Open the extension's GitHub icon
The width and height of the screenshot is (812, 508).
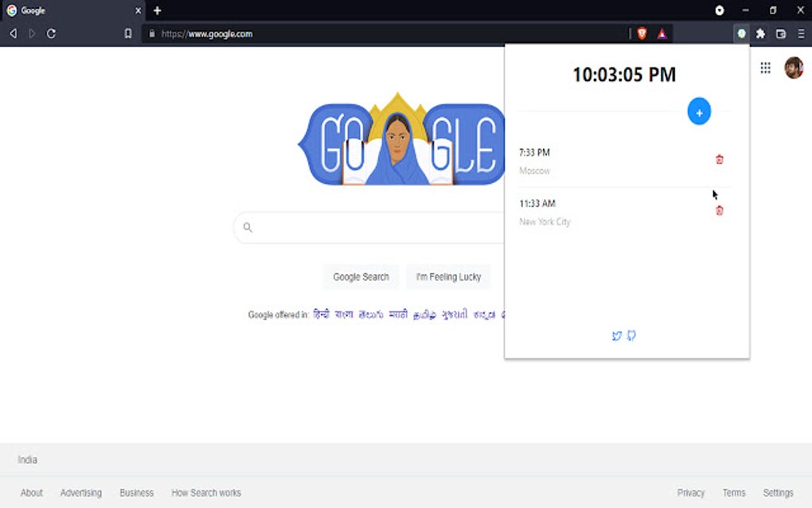click(x=631, y=336)
